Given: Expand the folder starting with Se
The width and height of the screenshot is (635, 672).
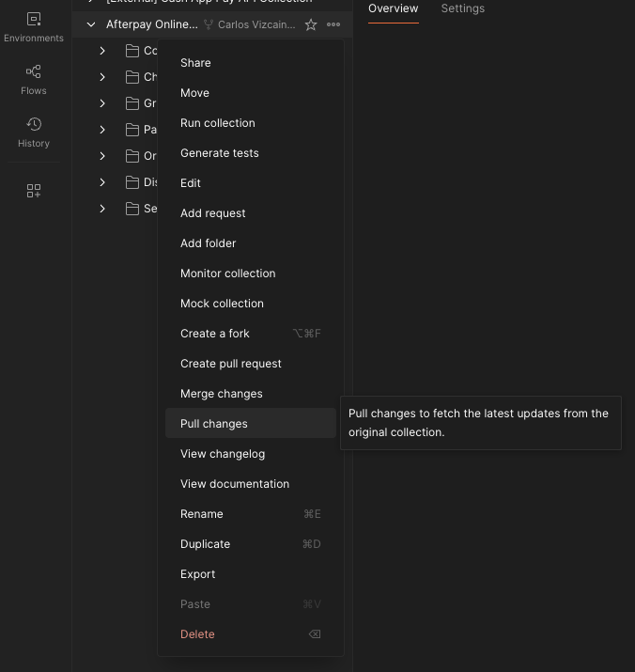Looking at the screenshot, I should (102, 209).
